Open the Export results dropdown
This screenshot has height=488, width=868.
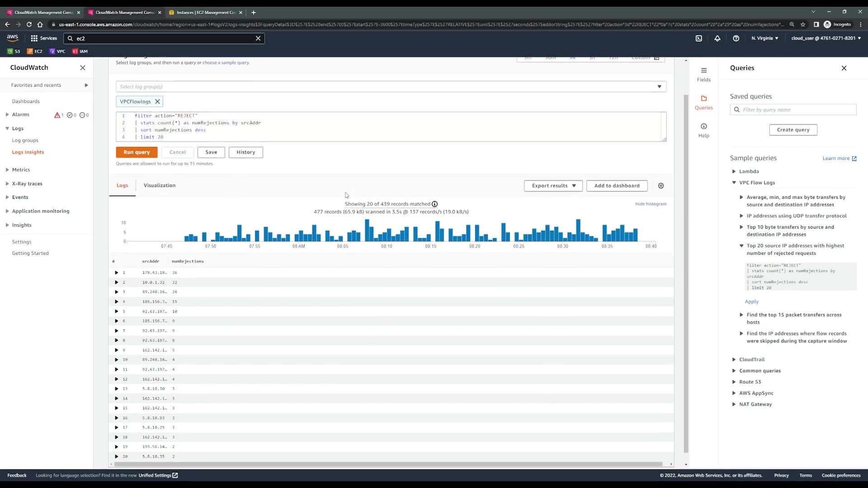[553, 186]
